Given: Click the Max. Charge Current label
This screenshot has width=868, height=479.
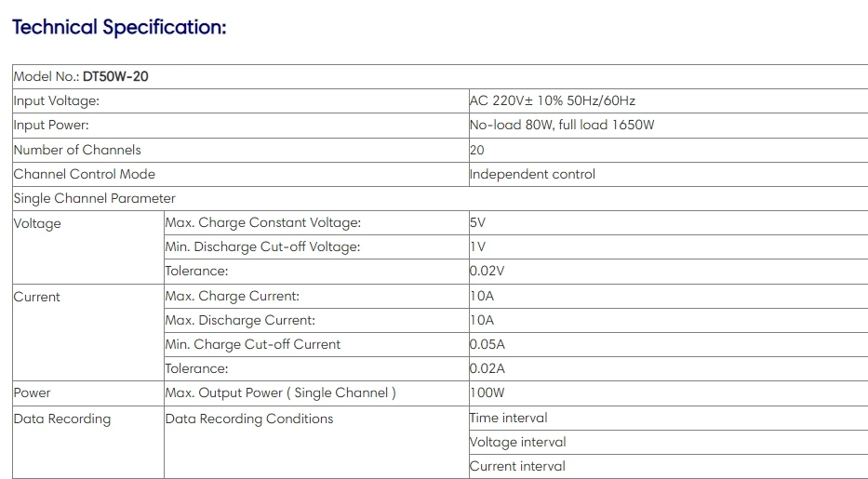Looking at the screenshot, I should coord(232,296).
